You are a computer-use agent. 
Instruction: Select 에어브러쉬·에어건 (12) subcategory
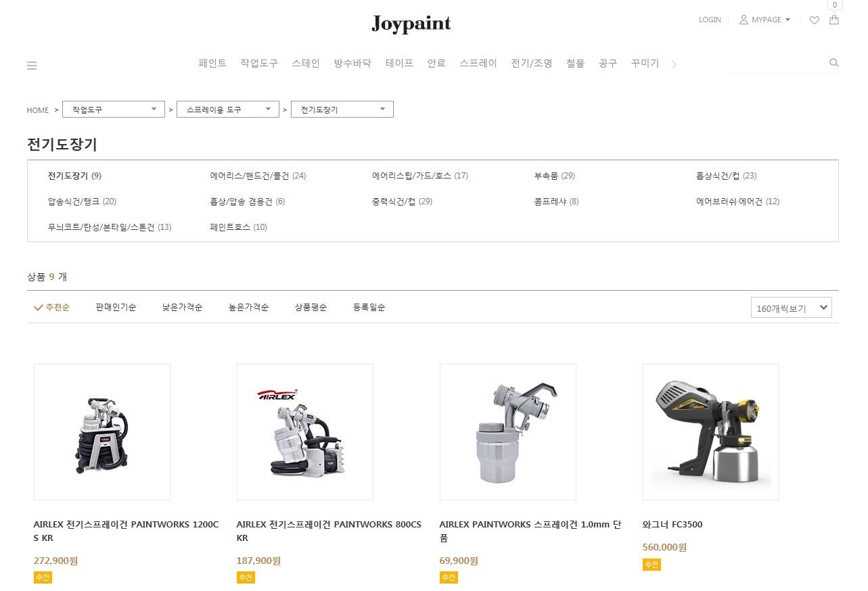[x=738, y=202]
